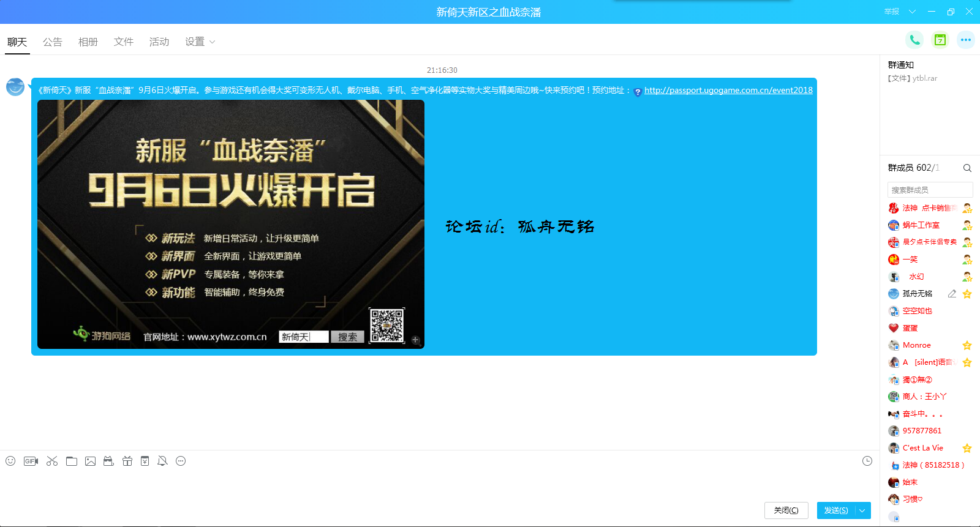The height and width of the screenshot is (527, 980).
Task: Click the sender avatar beside the message
Action: 15,87
